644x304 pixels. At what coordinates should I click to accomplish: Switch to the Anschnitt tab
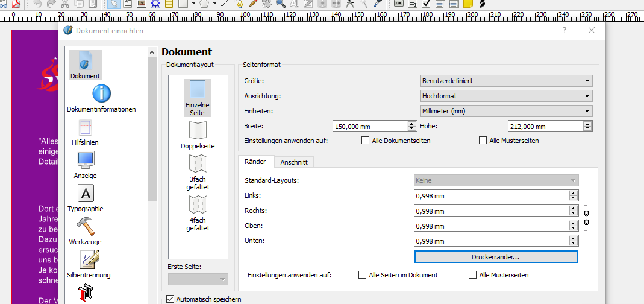294,162
